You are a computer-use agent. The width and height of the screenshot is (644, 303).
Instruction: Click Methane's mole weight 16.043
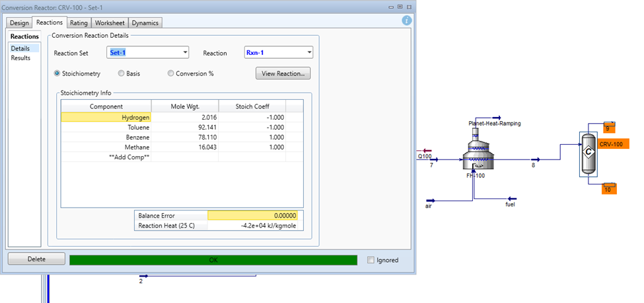click(x=185, y=147)
